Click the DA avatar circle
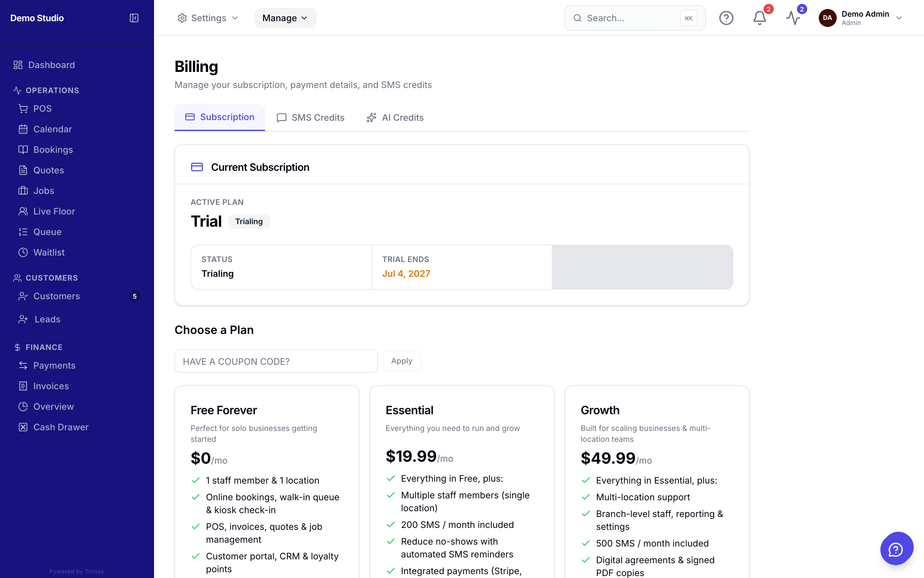This screenshot has width=924, height=578. (827, 18)
